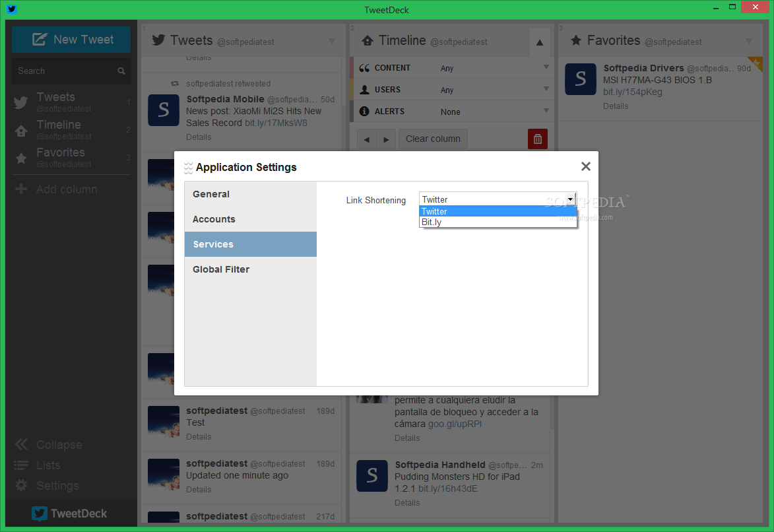Click the info icon next to ALERTS
The image size is (774, 532).
click(x=364, y=112)
